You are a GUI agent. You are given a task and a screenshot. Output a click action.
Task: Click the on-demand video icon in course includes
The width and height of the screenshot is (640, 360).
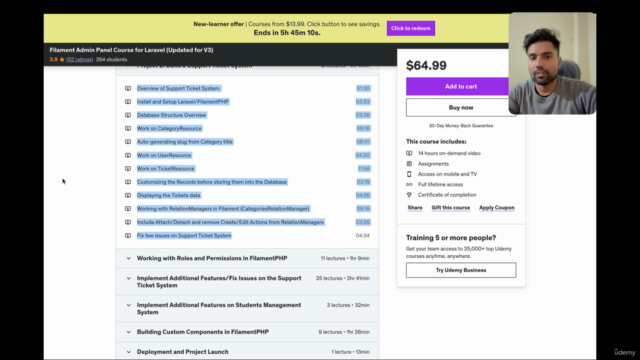(x=409, y=153)
